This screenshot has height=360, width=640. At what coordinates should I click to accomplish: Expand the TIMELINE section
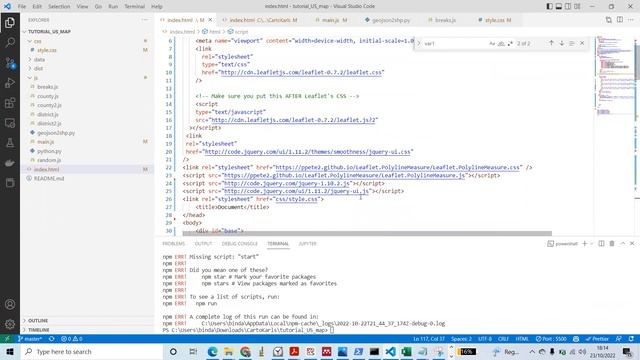(x=38, y=330)
